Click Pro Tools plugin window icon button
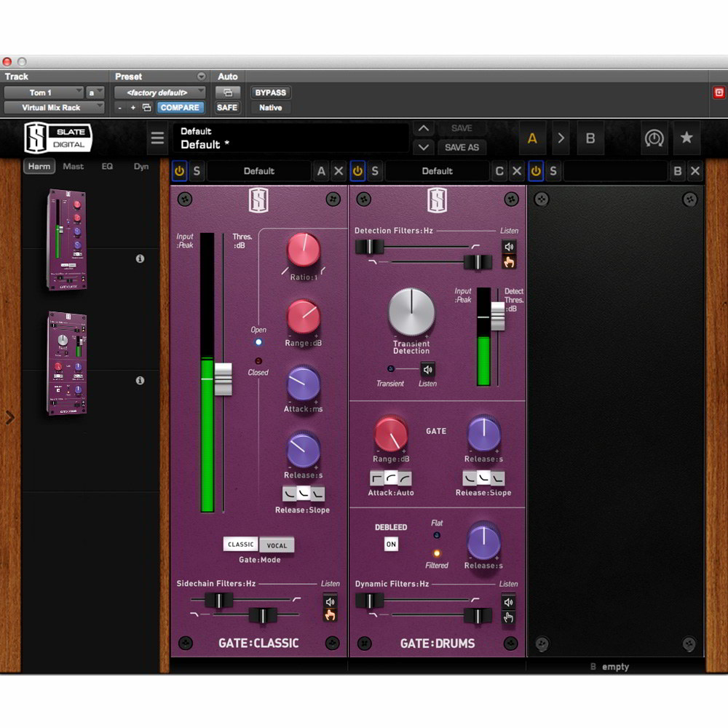The height and width of the screenshot is (728, 728). [x=227, y=92]
